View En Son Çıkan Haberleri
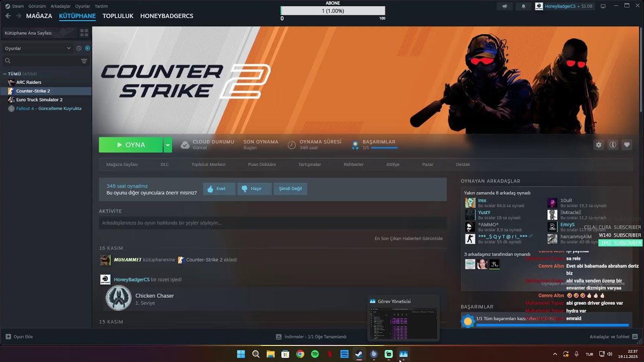The width and height of the screenshot is (644, 362). [x=409, y=238]
